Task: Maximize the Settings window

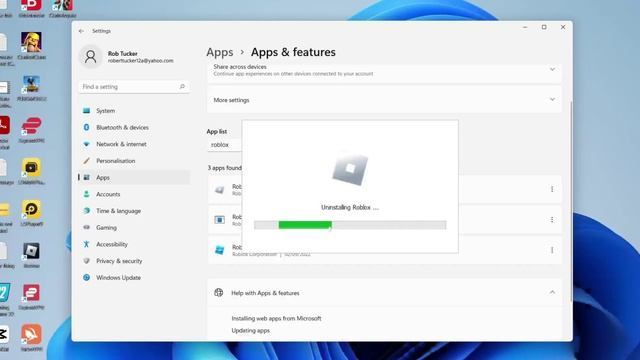Action: pos(544,27)
